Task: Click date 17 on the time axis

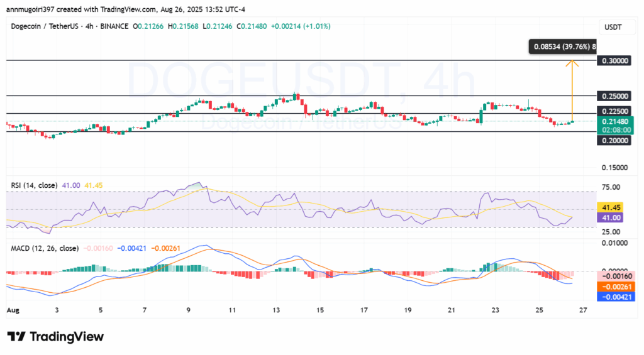Action: point(364,310)
